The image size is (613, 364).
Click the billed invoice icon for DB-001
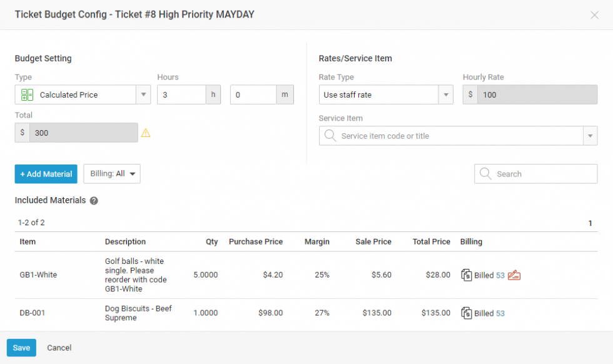(x=466, y=313)
